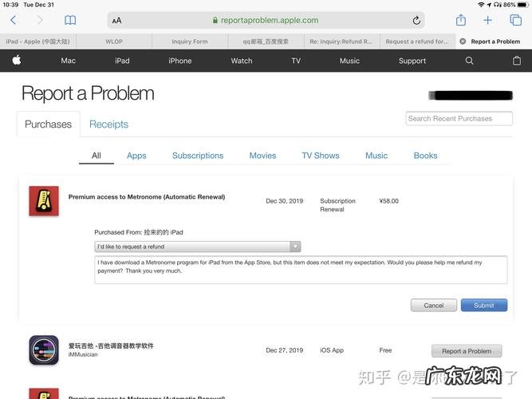The height and width of the screenshot is (399, 532).
Task: Open the tab overview icon
Action: tap(515, 20)
